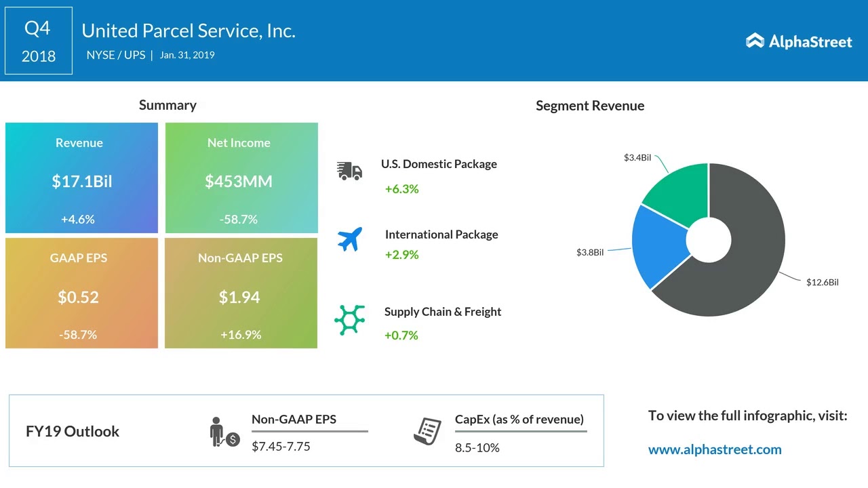Select the Net Income $453MM card

241,178
